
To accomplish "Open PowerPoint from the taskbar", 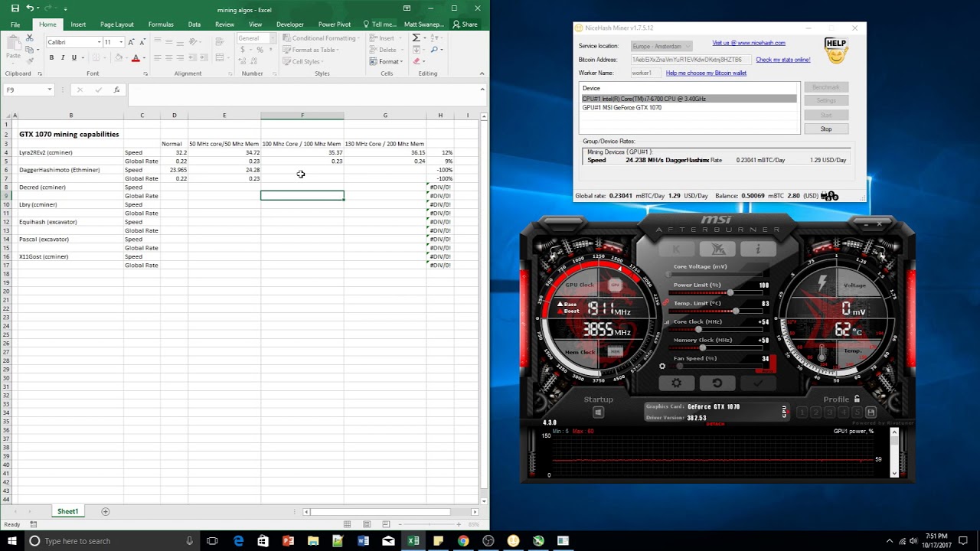I will 288,541.
